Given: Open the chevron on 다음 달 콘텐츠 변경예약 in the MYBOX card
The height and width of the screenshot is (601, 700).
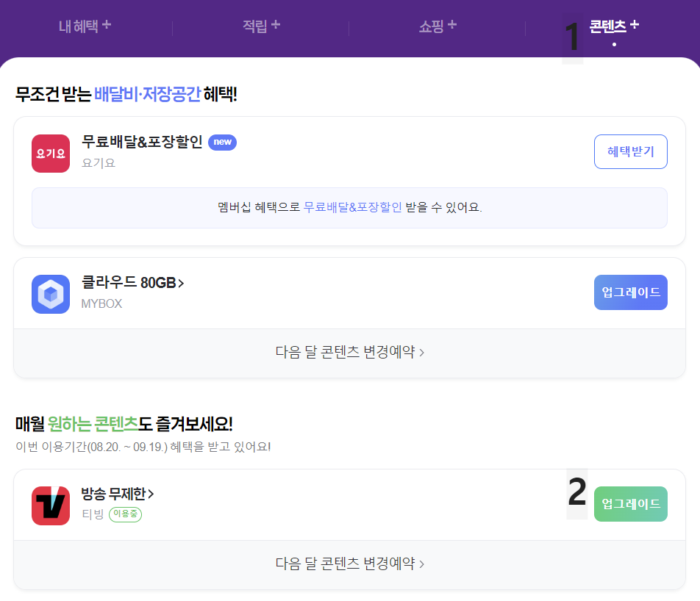Looking at the screenshot, I should pos(422,353).
